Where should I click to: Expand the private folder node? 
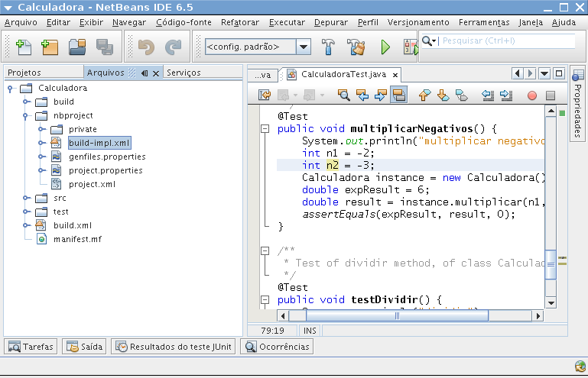click(x=41, y=129)
